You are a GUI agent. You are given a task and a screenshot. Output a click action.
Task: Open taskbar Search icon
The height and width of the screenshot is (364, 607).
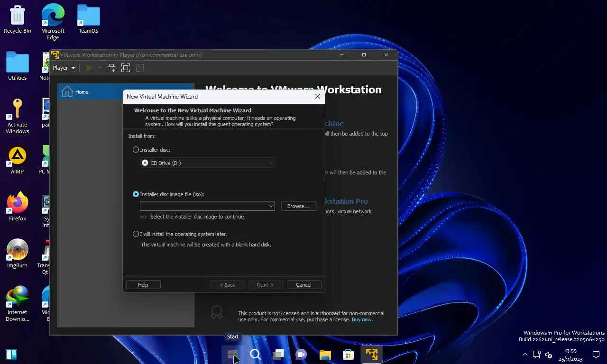255,354
